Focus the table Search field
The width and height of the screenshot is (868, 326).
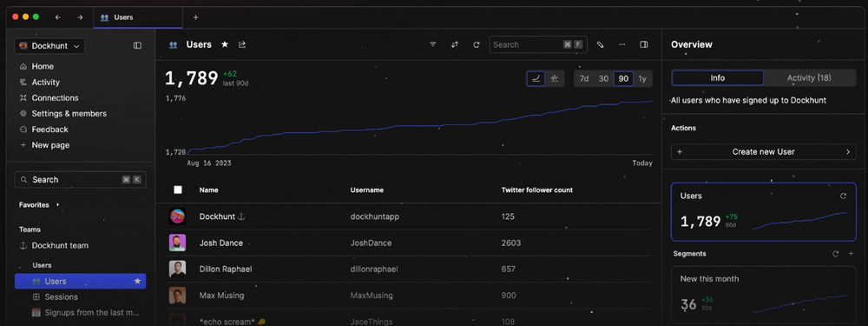(538, 45)
